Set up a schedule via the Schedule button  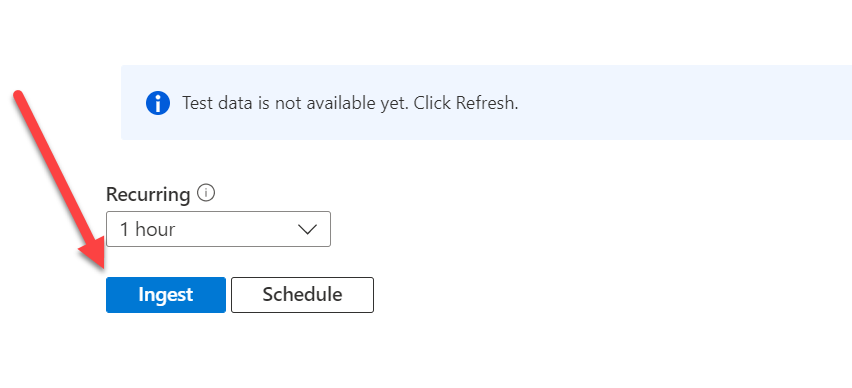pos(302,295)
